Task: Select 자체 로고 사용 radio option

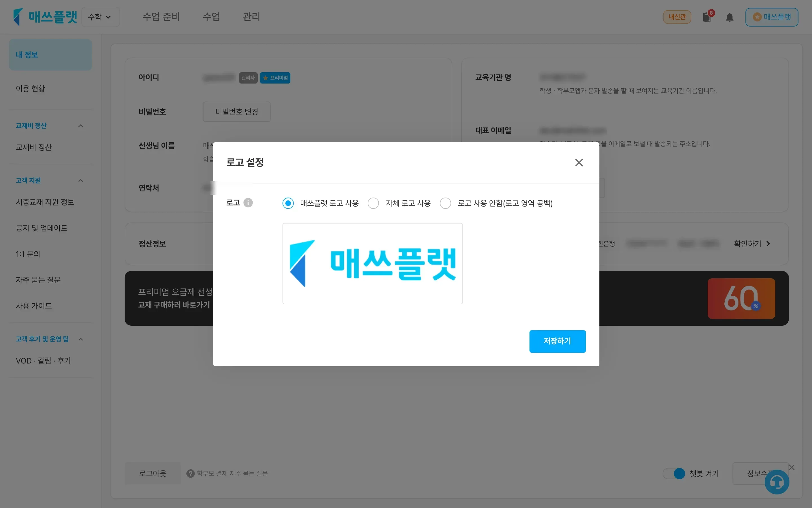Action: coord(373,203)
